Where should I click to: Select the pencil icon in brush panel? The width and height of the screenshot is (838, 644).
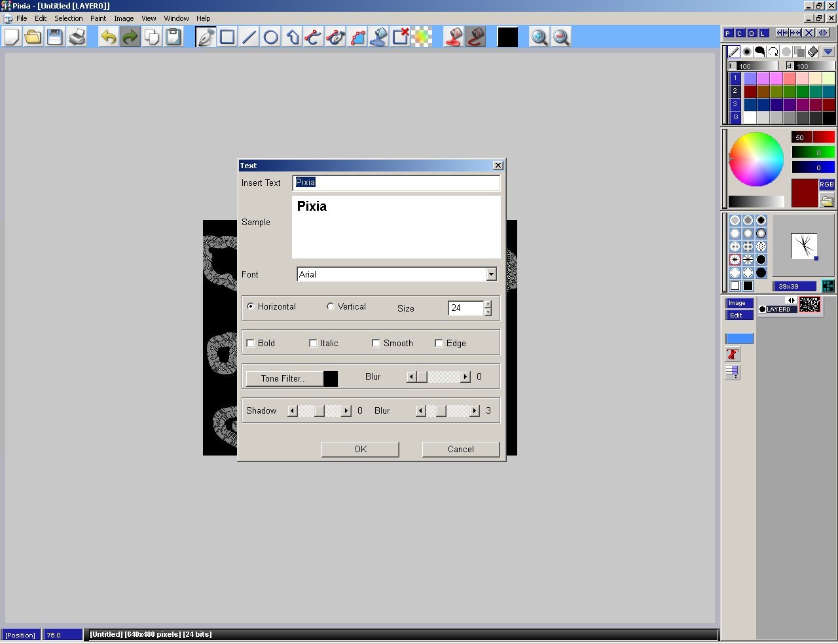pos(734,51)
